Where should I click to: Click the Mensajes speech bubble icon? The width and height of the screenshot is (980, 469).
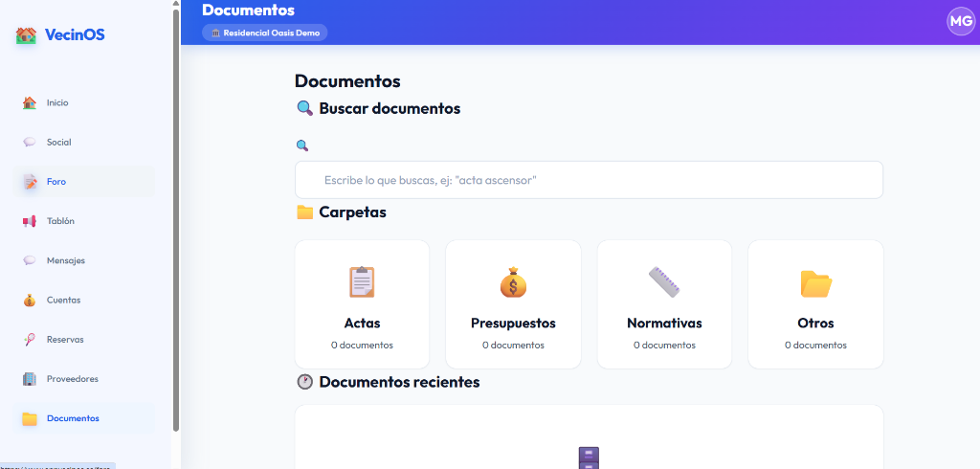(x=30, y=260)
